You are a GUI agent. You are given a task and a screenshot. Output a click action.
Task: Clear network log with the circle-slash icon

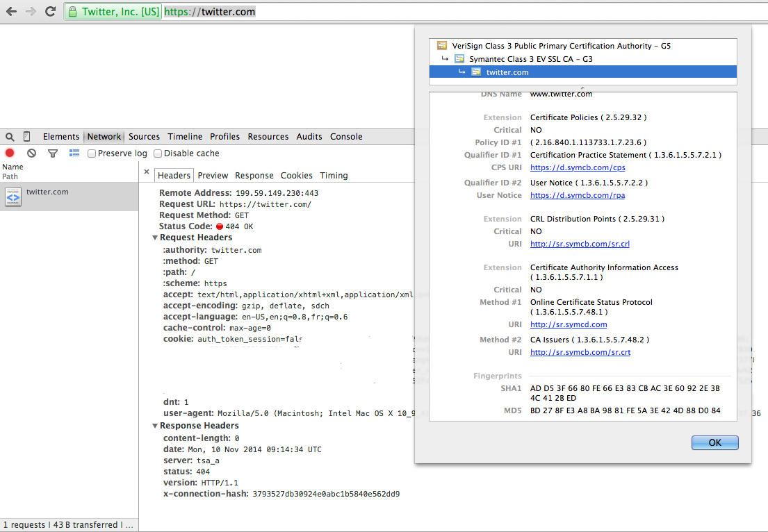click(31, 153)
